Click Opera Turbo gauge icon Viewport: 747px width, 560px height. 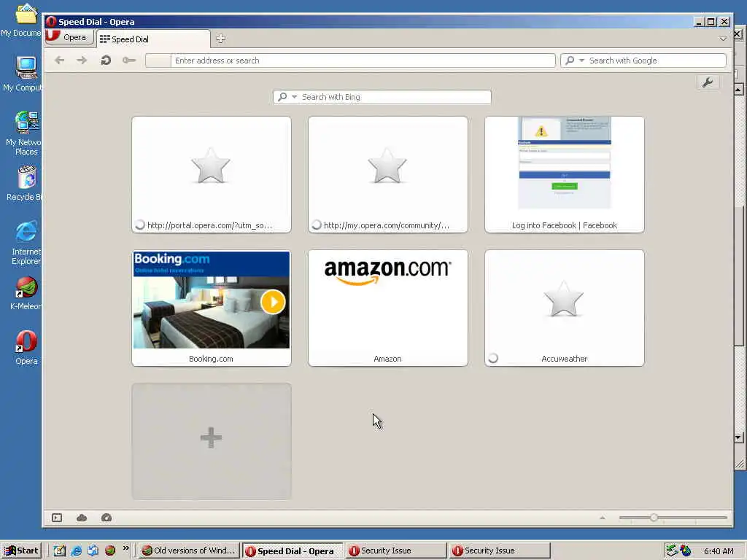[107, 518]
